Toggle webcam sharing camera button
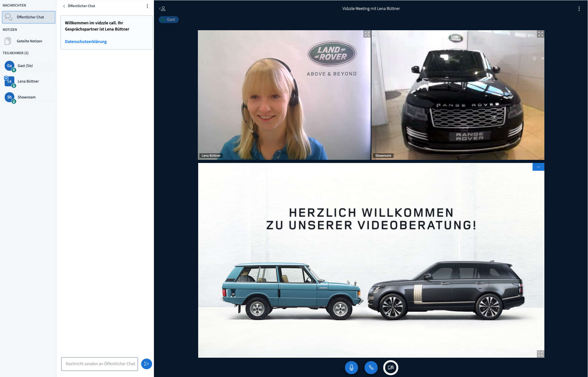The height and width of the screenshot is (377, 588). click(391, 368)
